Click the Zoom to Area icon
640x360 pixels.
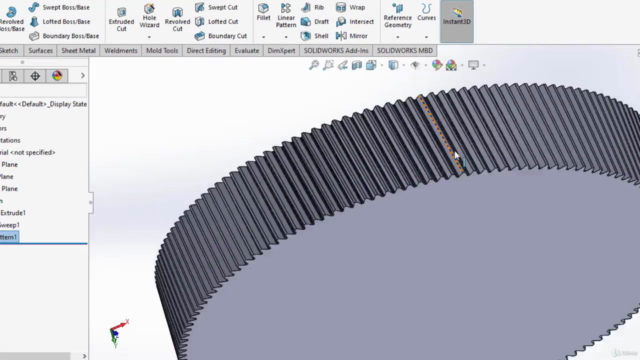coord(328,65)
